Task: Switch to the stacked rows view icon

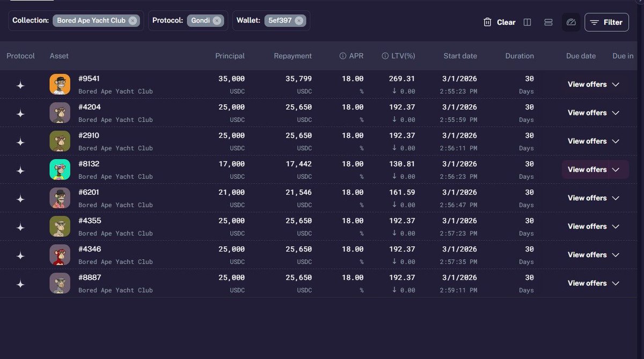Action: (x=548, y=22)
